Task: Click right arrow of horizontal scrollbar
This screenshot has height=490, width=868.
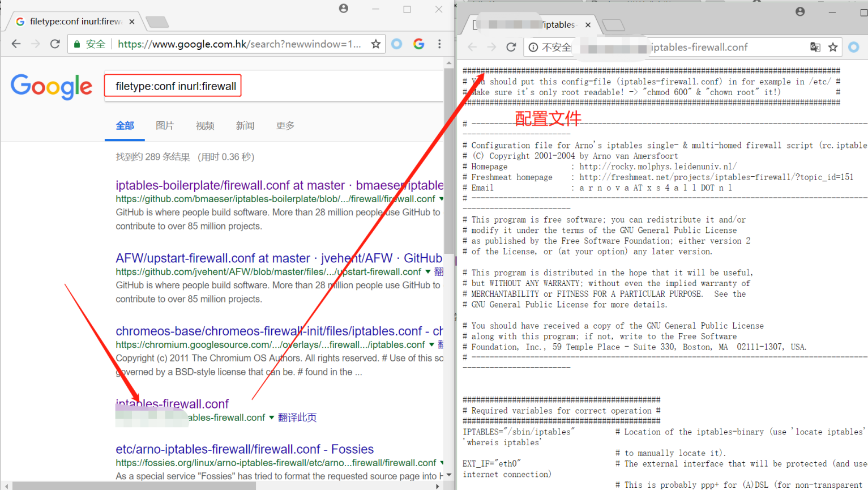Action: point(437,486)
